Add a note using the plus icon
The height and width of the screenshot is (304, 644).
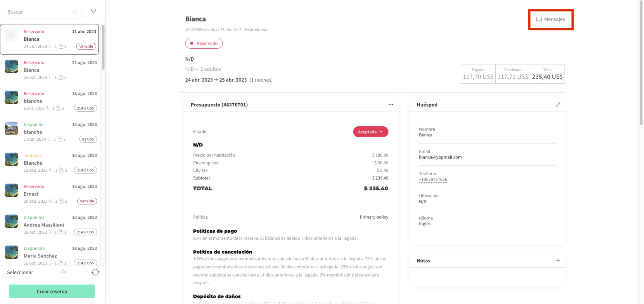[x=558, y=260]
